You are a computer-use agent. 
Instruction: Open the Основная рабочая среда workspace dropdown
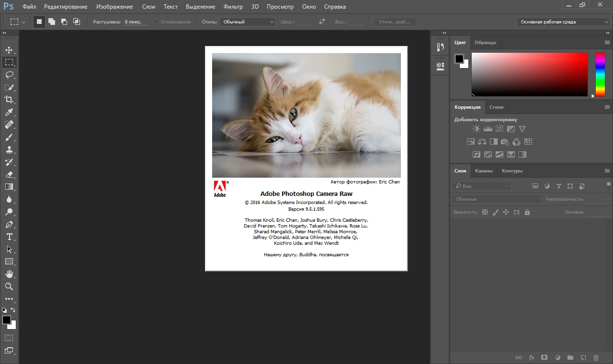(x=563, y=22)
